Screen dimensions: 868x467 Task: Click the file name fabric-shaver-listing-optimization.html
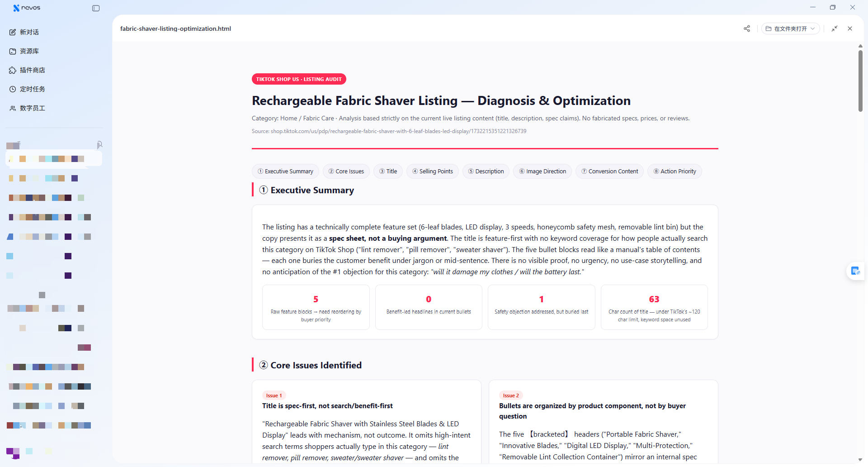[175, 29]
